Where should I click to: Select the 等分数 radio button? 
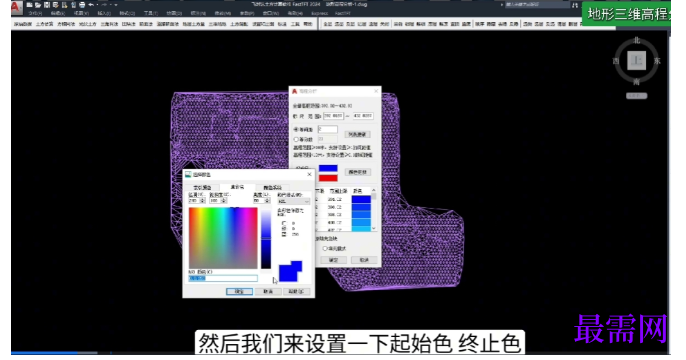(296, 140)
